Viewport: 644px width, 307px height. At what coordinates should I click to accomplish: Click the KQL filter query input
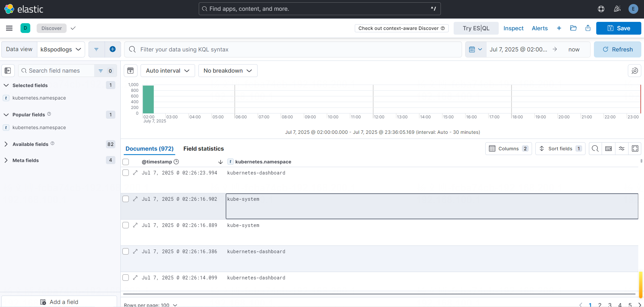coord(293,49)
